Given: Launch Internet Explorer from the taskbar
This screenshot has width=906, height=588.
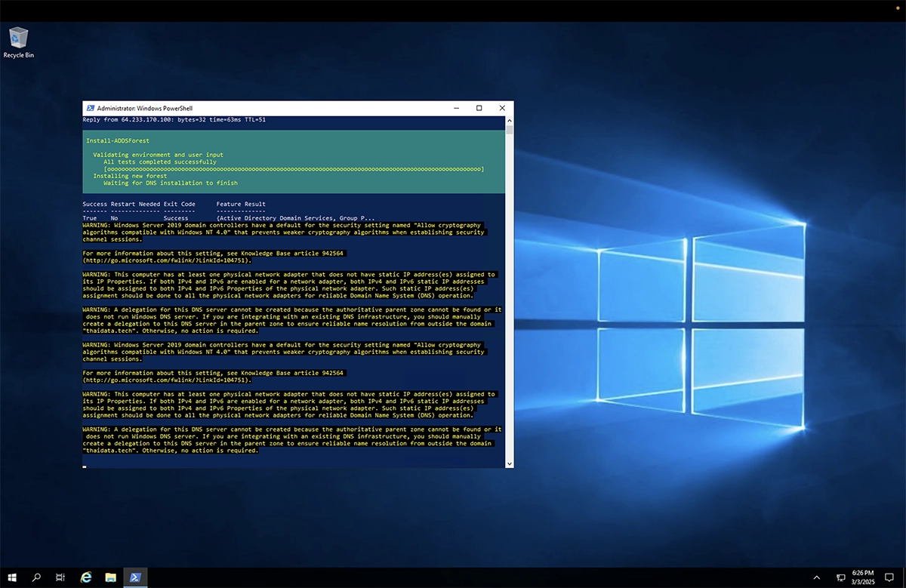Looking at the screenshot, I should (86, 577).
